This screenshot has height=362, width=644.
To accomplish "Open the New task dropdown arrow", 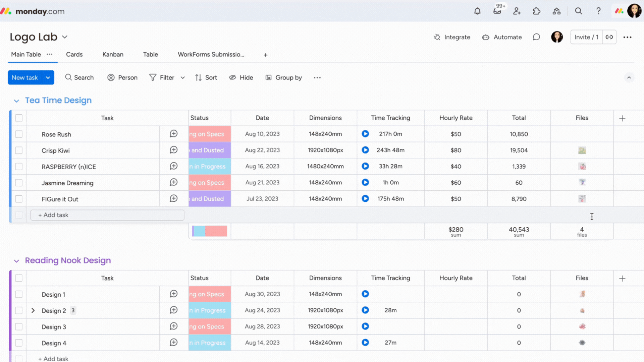I will click(x=48, y=77).
